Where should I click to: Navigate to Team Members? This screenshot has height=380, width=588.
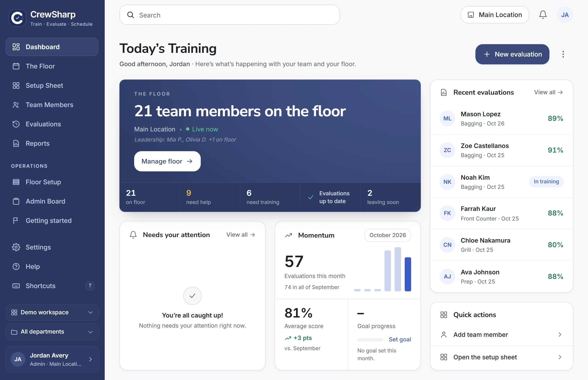(x=52, y=105)
